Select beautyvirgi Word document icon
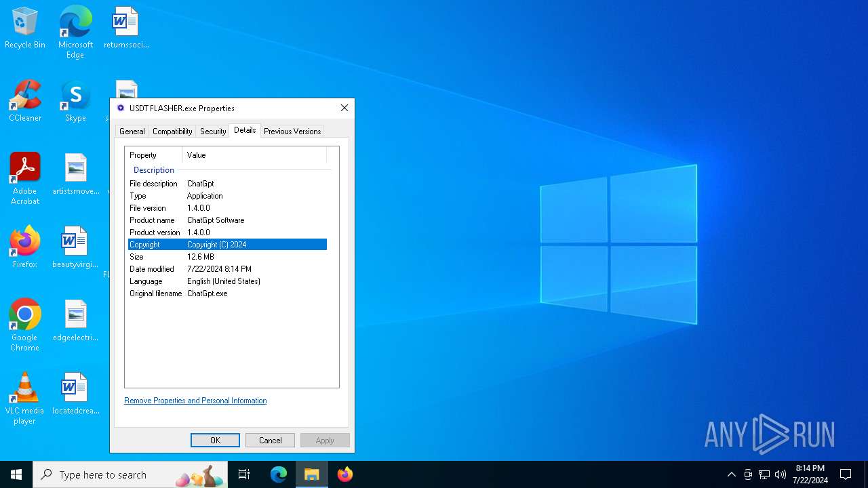 (x=75, y=247)
